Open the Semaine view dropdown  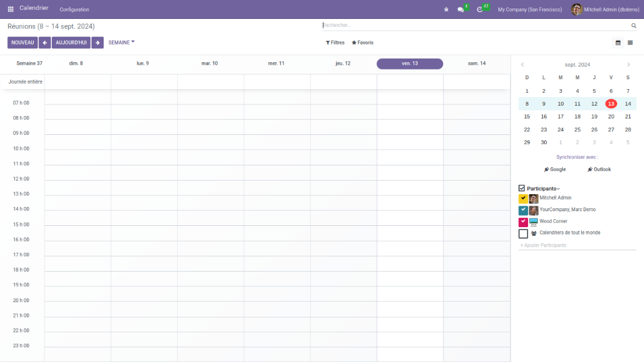point(121,43)
